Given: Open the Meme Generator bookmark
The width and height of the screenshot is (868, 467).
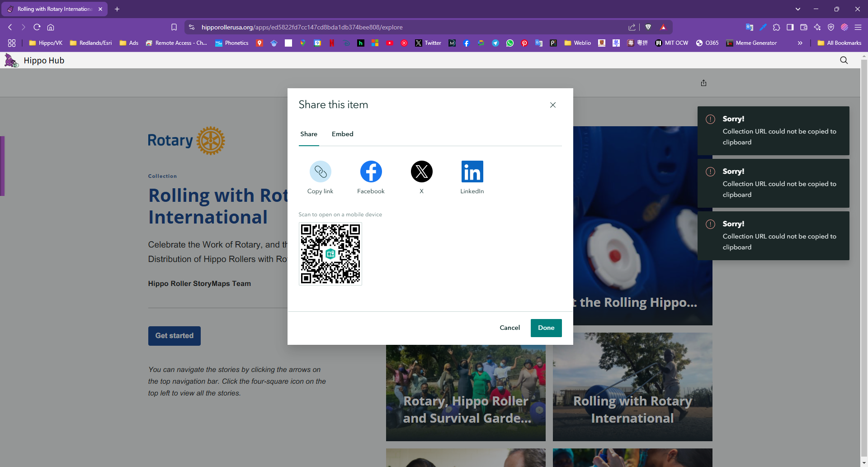Looking at the screenshot, I should pyautogui.click(x=751, y=43).
